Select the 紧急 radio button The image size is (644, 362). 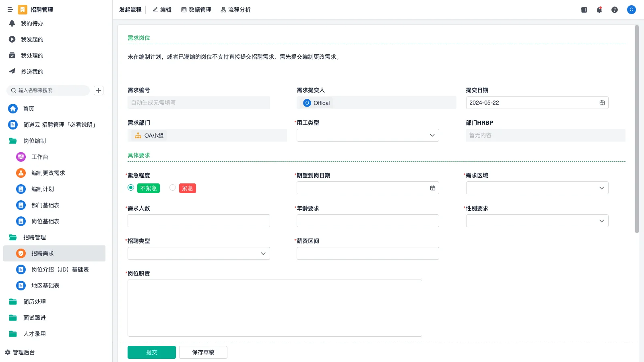(x=173, y=187)
